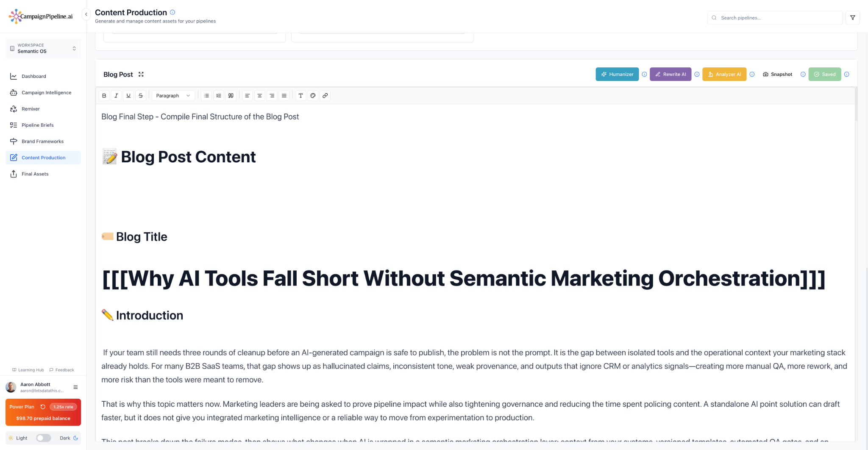Select Content Production in the sidebar

point(43,158)
